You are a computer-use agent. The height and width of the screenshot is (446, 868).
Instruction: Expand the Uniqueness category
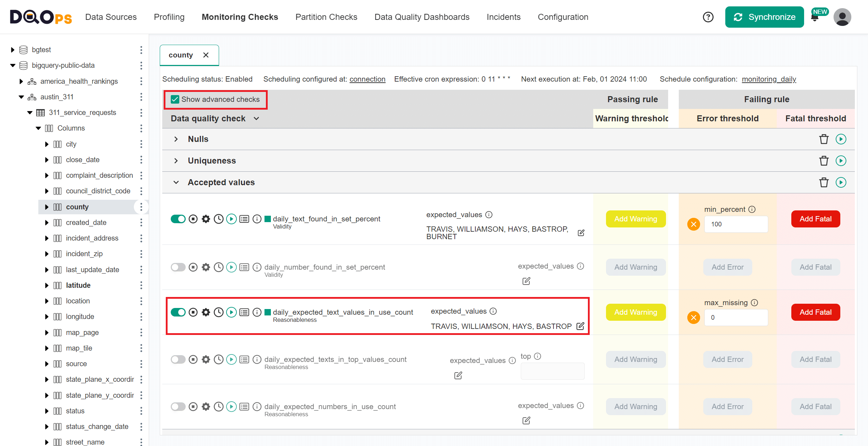(176, 161)
